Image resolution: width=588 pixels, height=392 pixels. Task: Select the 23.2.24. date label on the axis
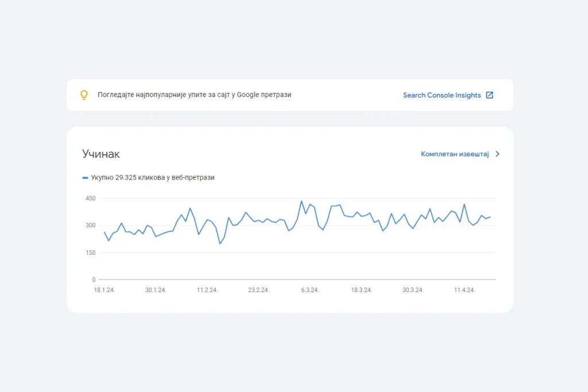[x=258, y=290]
